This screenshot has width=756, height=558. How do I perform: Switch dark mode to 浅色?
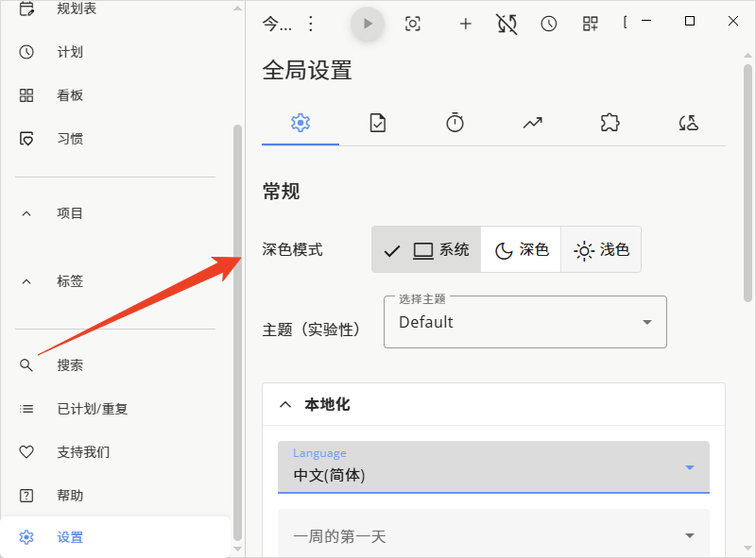(x=601, y=250)
